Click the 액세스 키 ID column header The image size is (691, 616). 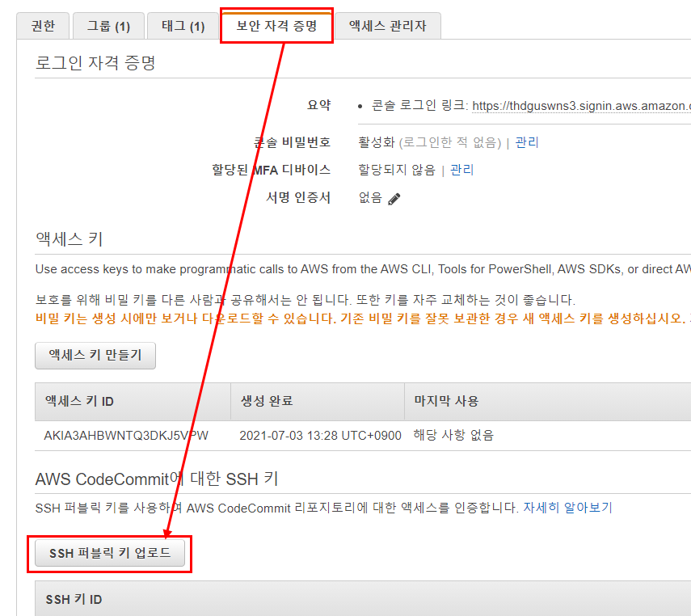coord(133,401)
